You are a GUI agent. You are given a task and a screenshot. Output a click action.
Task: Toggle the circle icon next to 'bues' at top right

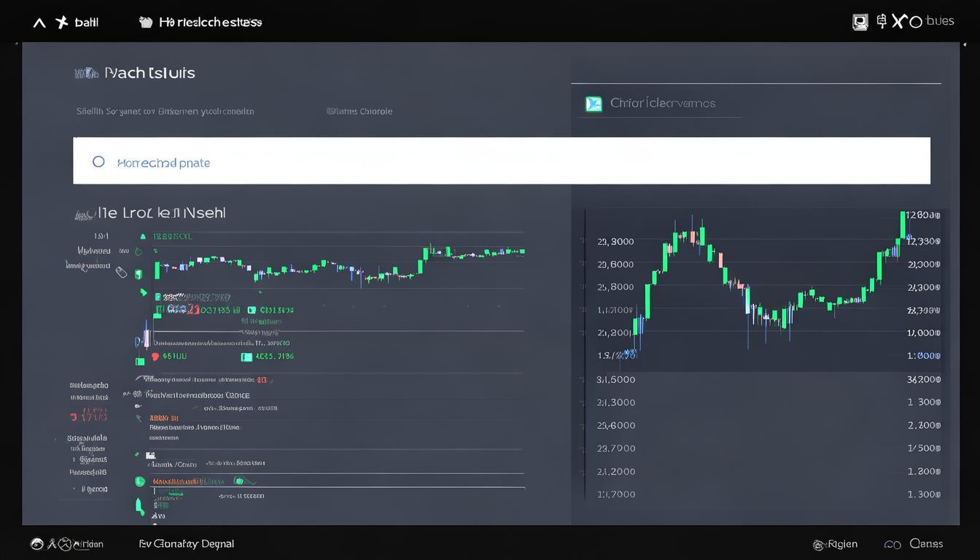tap(916, 21)
